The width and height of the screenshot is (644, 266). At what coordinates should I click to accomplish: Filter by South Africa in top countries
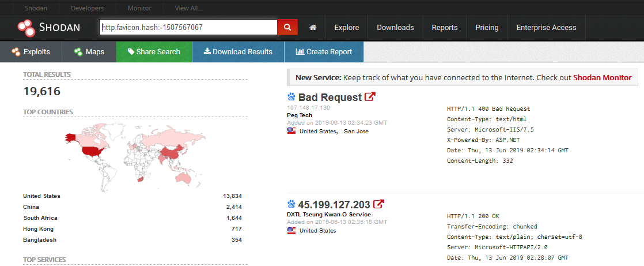[41, 218]
